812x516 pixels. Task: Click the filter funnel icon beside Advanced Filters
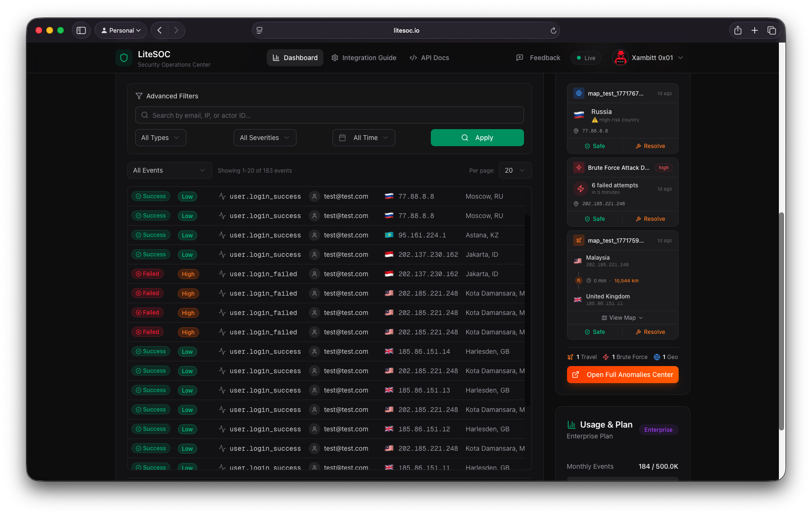pyautogui.click(x=139, y=96)
